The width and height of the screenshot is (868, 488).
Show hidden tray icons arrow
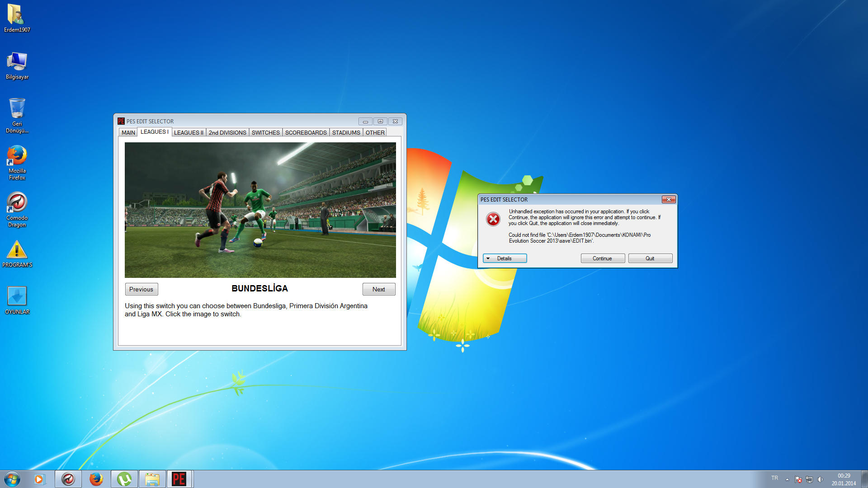[787, 479]
